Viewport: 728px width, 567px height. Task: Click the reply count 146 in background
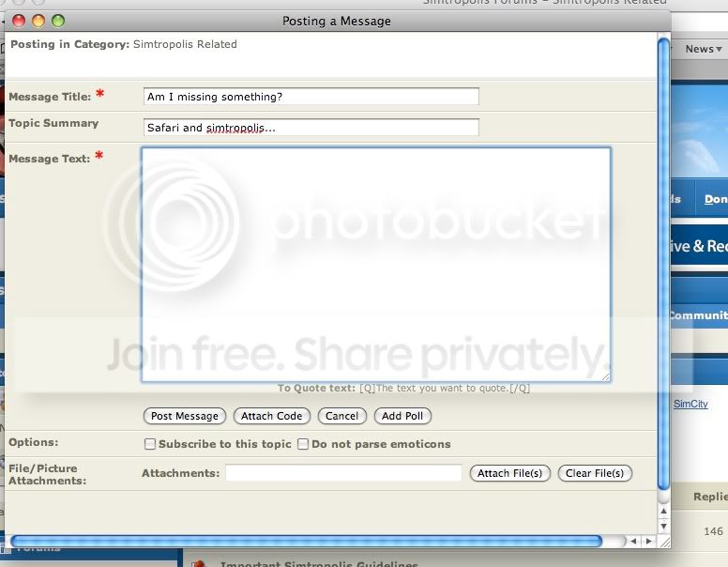[x=713, y=531]
